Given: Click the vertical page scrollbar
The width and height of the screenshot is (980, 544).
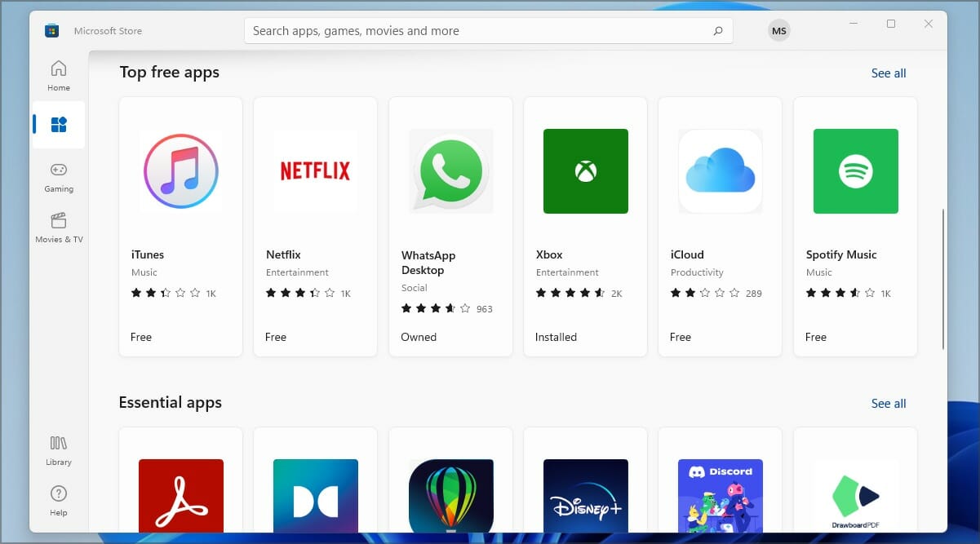Looking at the screenshot, I should [x=943, y=279].
